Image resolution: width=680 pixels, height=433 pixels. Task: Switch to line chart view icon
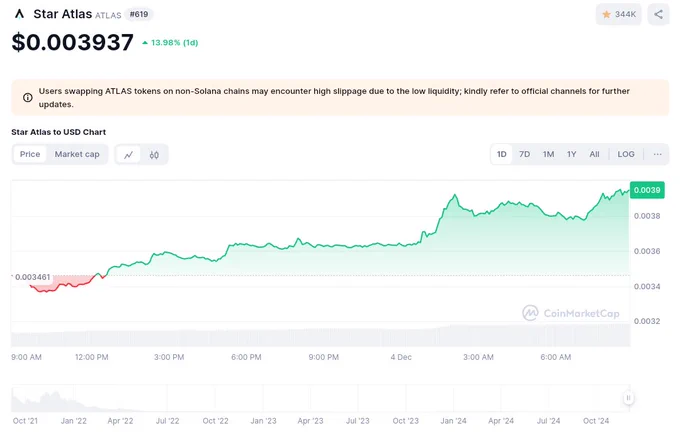click(128, 154)
